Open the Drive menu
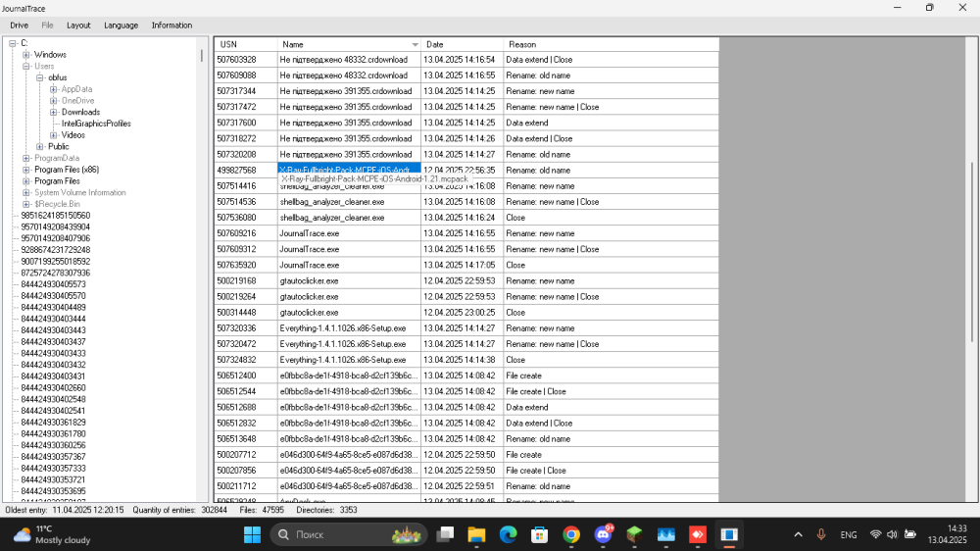The image size is (980, 551). coord(20,25)
